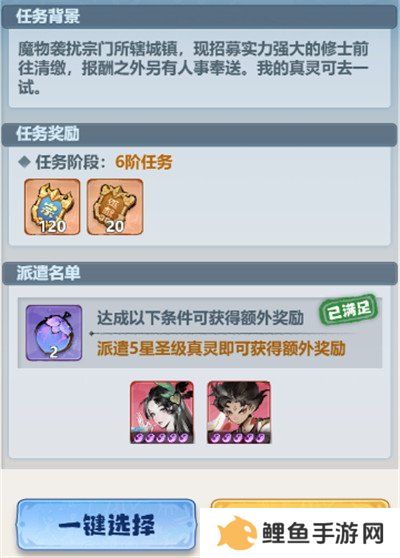Select the female spirit portrait with green hairpin
Image resolution: width=400 pixels, height=558 pixels.
[162, 412]
